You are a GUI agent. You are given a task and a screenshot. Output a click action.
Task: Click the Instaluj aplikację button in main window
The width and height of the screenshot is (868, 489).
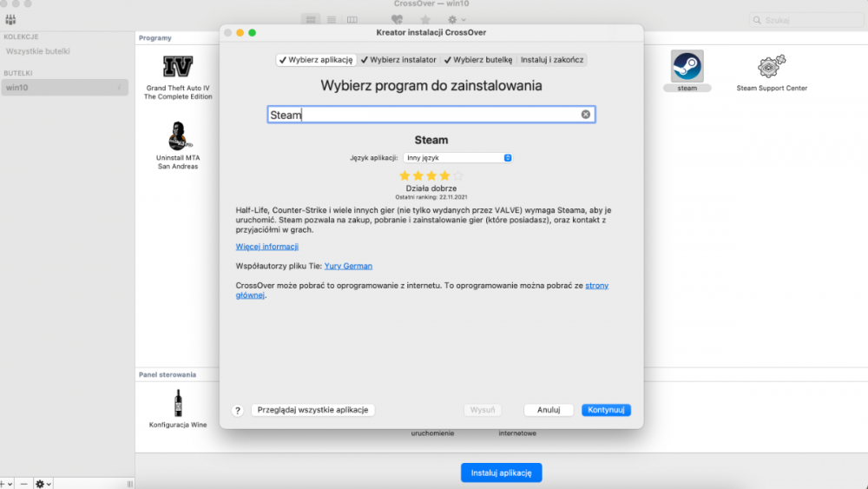click(502, 472)
